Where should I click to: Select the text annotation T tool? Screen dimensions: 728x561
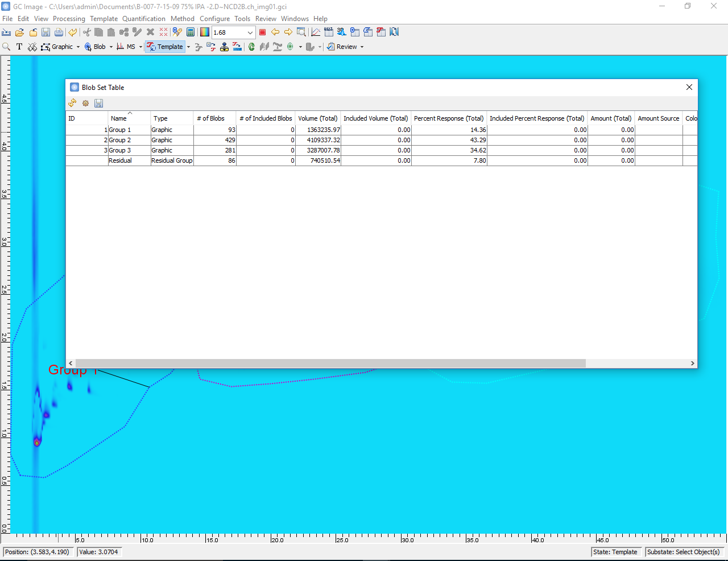pos(19,47)
